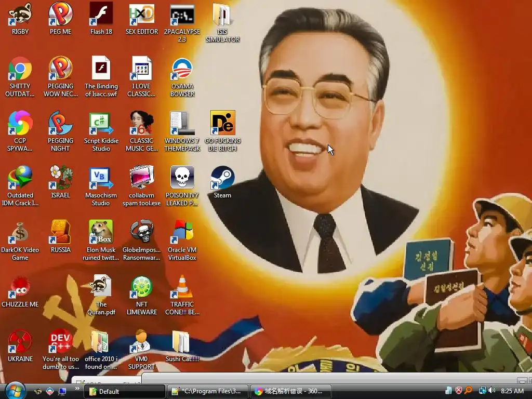Click the first tray icon beside the red shield
The image size is (532, 399).
[448, 391]
